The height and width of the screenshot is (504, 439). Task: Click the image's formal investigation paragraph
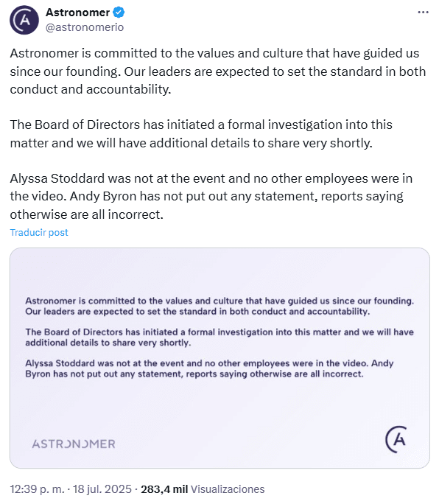point(219,337)
